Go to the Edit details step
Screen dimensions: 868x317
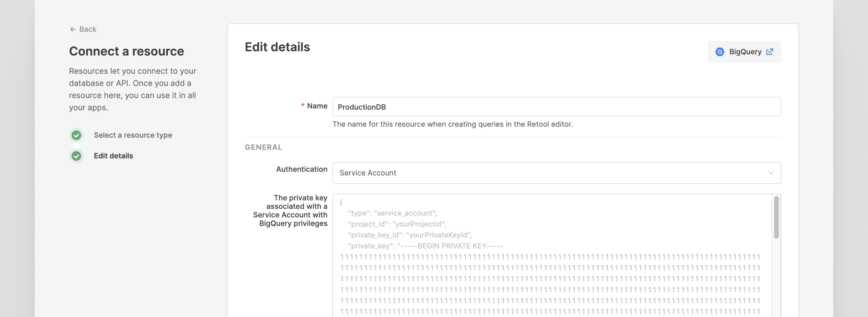(113, 156)
